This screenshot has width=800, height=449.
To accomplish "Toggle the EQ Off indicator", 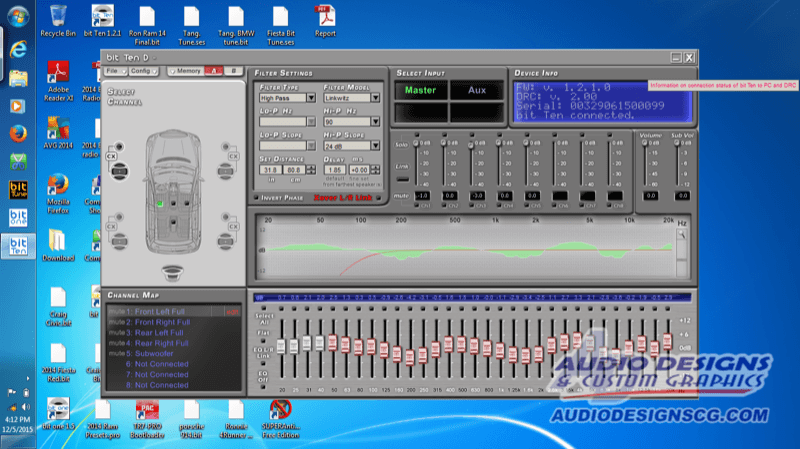I will [x=263, y=387].
